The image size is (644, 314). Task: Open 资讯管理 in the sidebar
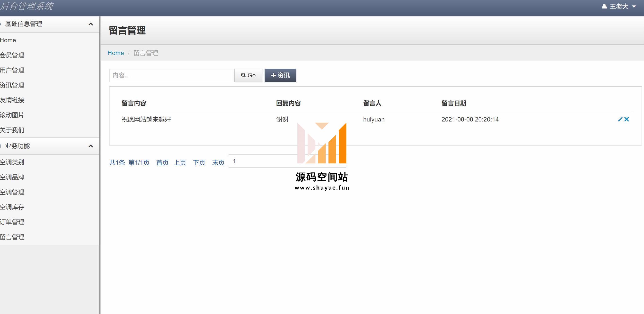pos(12,85)
